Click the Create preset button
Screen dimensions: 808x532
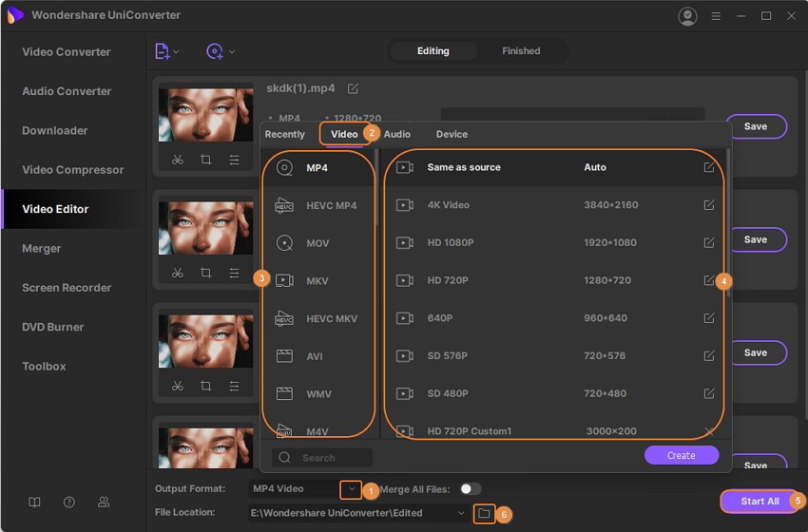point(681,455)
